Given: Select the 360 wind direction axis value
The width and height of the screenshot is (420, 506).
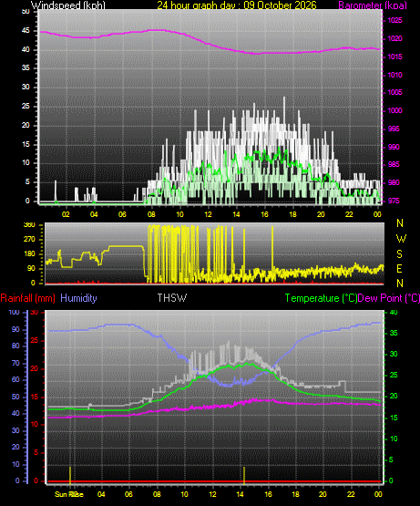Looking at the screenshot, I should pos(29,225).
